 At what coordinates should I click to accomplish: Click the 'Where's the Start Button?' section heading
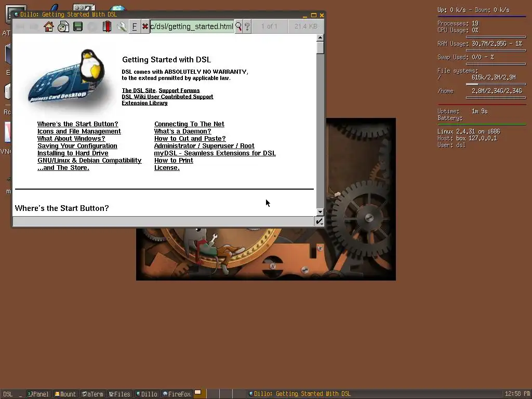coord(62,208)
